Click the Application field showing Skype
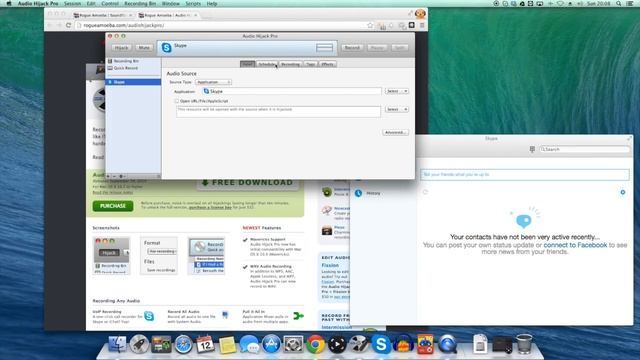This screenshot has width=640, height=360. tap(291, 91)
